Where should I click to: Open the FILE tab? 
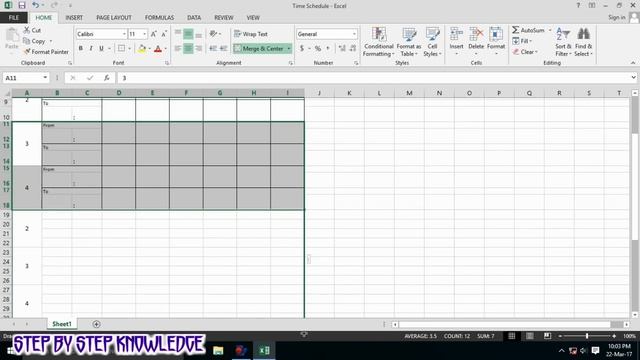14,18
